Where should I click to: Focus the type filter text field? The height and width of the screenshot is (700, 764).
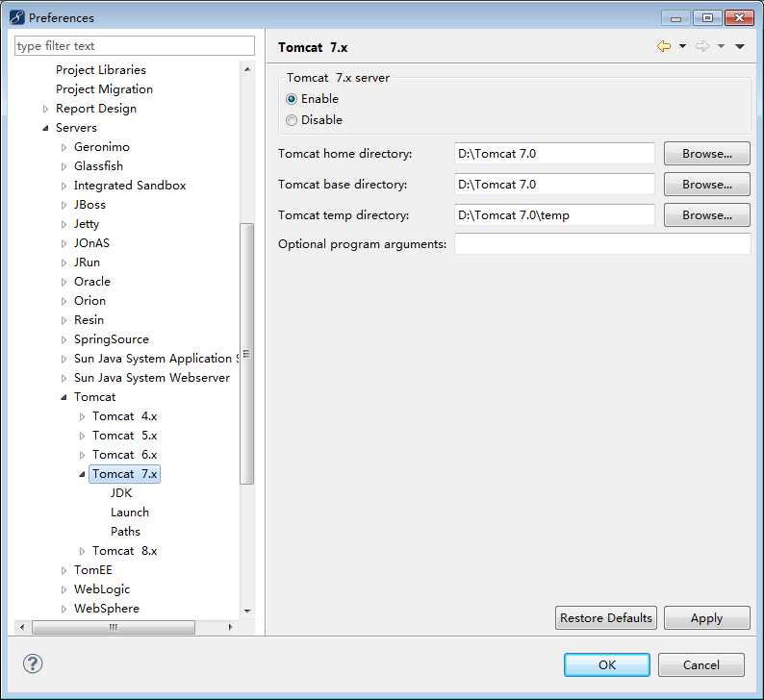coord(135,46)
